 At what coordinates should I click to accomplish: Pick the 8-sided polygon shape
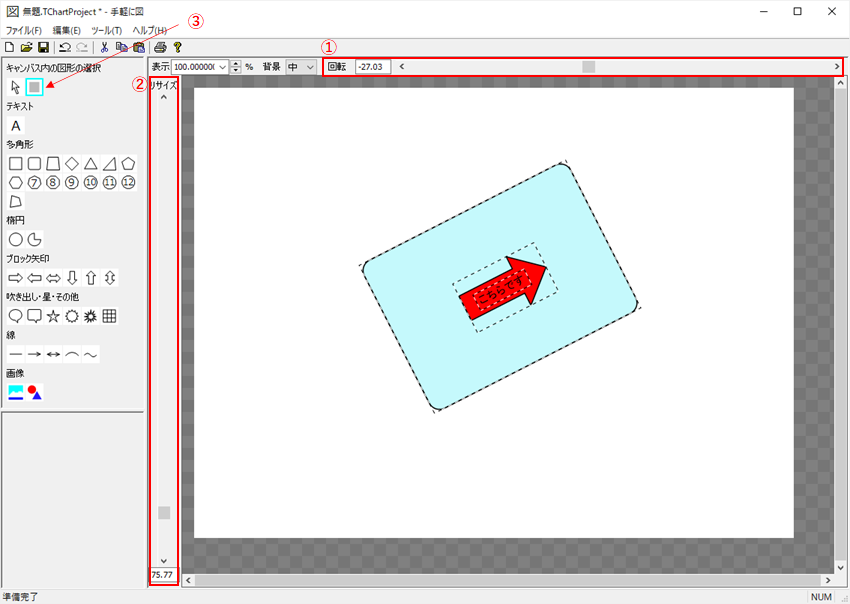pyautogui.click(x=53, y=182)
